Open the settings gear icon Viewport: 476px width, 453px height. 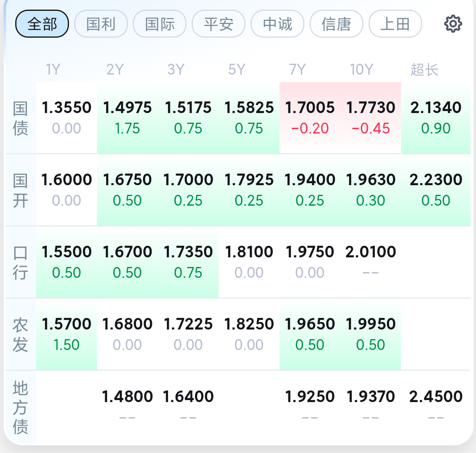pos(453,24)
